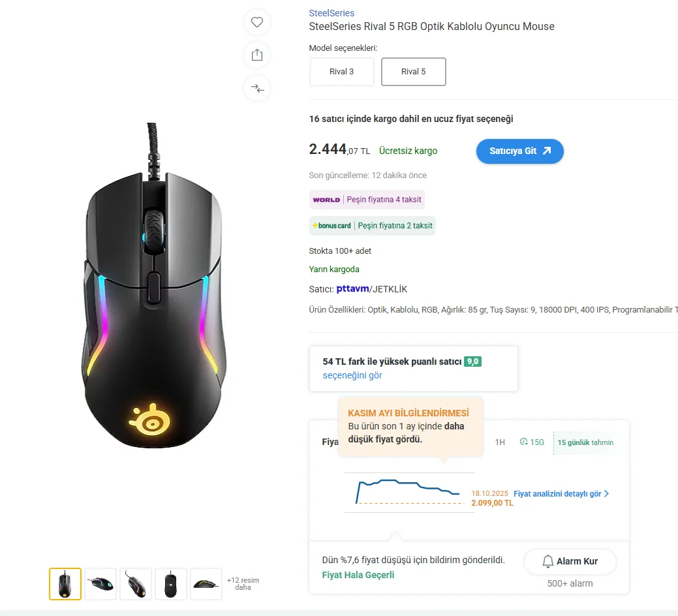
Task: Click arrow icon on Satıcıya Git button
Action: (547, 151)
